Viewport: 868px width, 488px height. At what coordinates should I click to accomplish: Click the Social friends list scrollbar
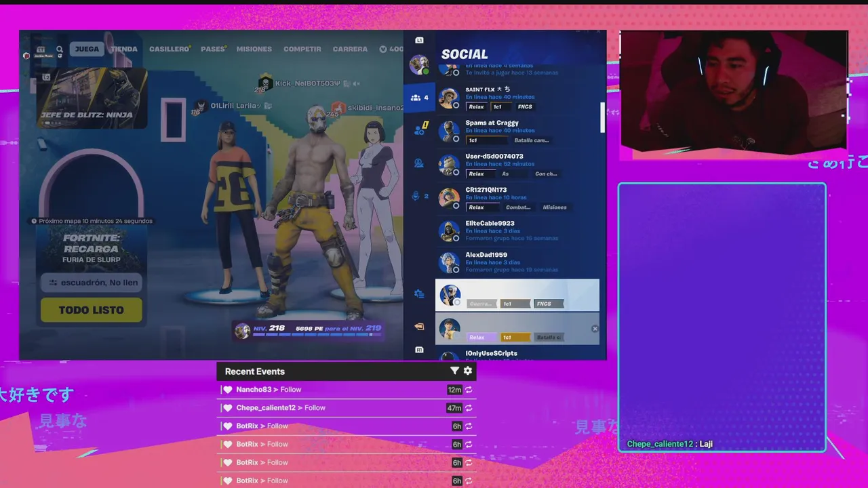coord(602,117)
